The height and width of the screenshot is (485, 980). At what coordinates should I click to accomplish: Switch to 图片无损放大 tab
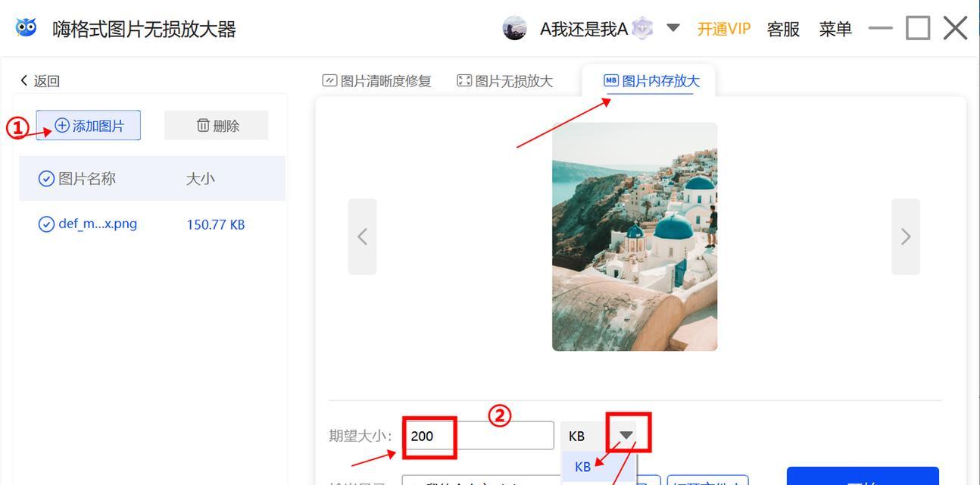coord(505,81)
